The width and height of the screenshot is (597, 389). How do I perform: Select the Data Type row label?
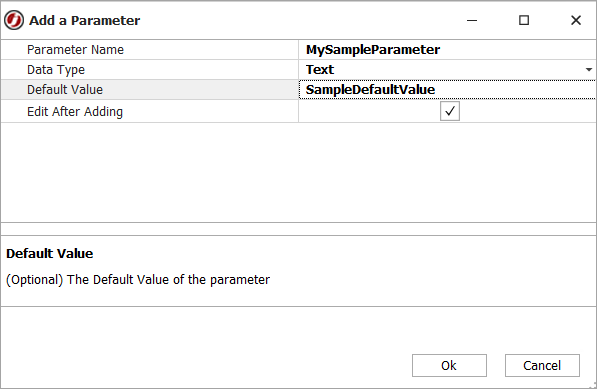pos(56,70)
